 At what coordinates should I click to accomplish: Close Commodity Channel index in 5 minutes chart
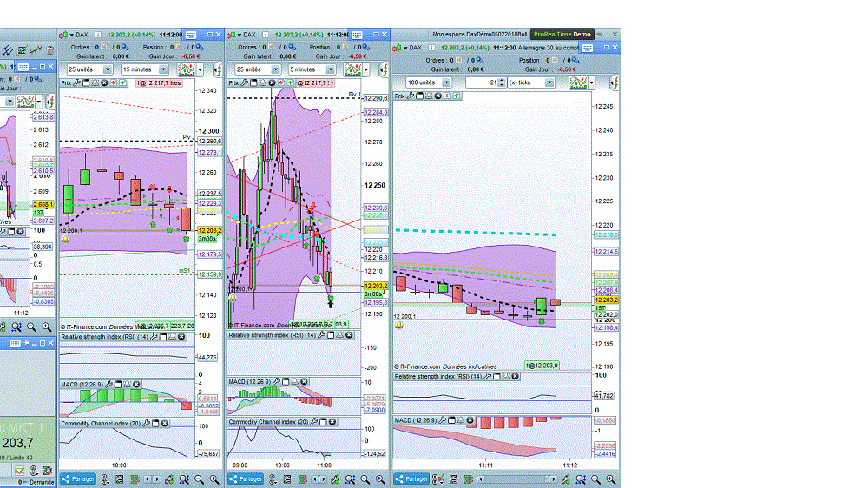click(332, 421)
